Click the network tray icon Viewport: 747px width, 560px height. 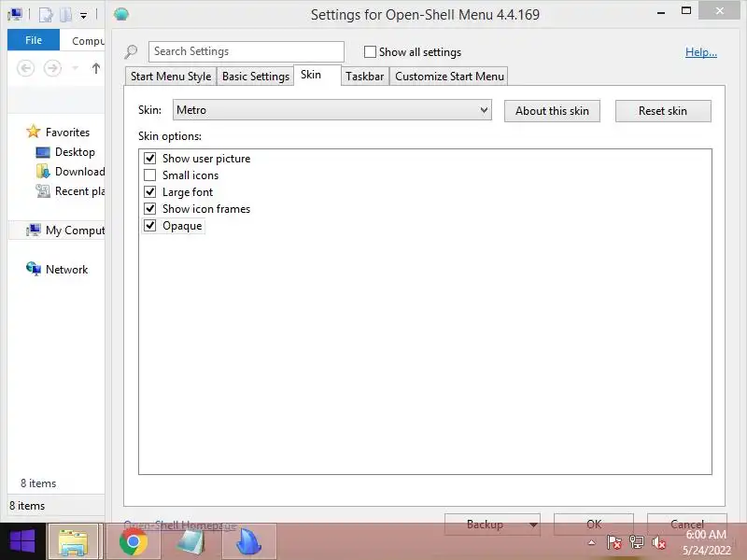click(637, 542)
